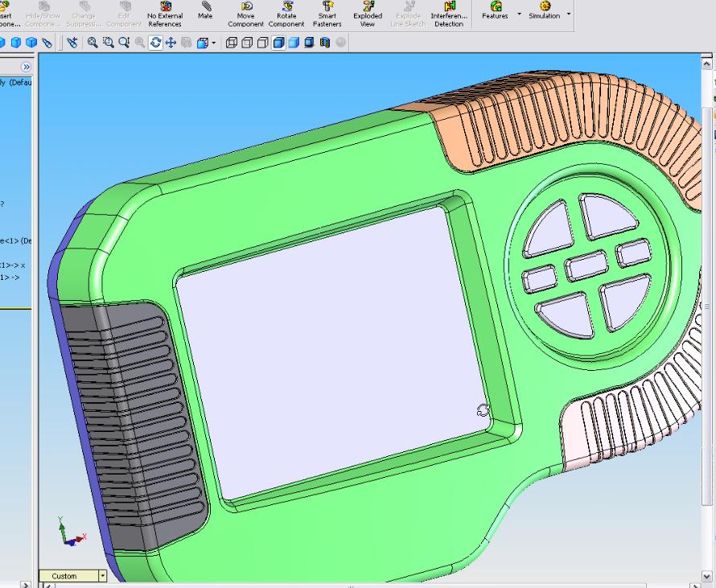
Task: Click the Zoom to Fit icon
Action: tap(93, 43)
